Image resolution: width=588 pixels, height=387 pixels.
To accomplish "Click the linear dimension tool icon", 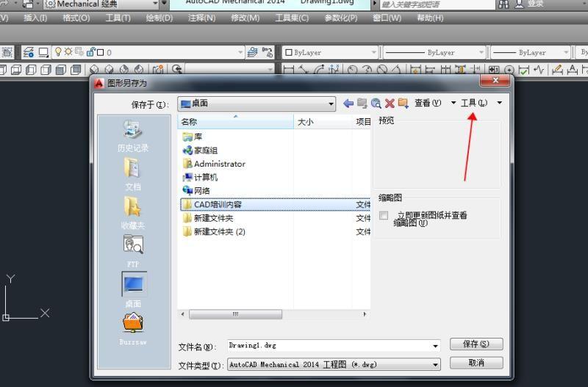I will pos(288,70).
